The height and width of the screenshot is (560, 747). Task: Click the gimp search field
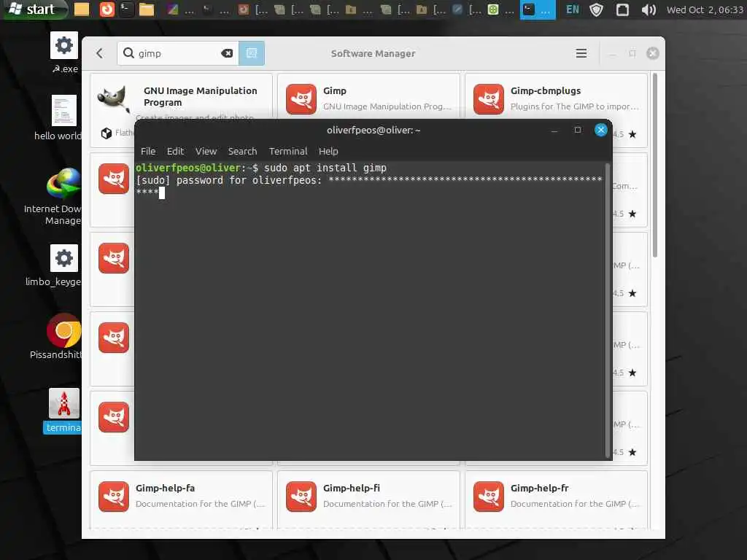(178, 53)
